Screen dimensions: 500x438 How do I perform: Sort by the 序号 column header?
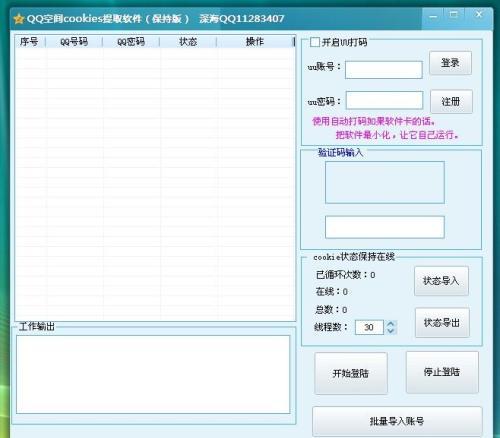coord(30,42)
